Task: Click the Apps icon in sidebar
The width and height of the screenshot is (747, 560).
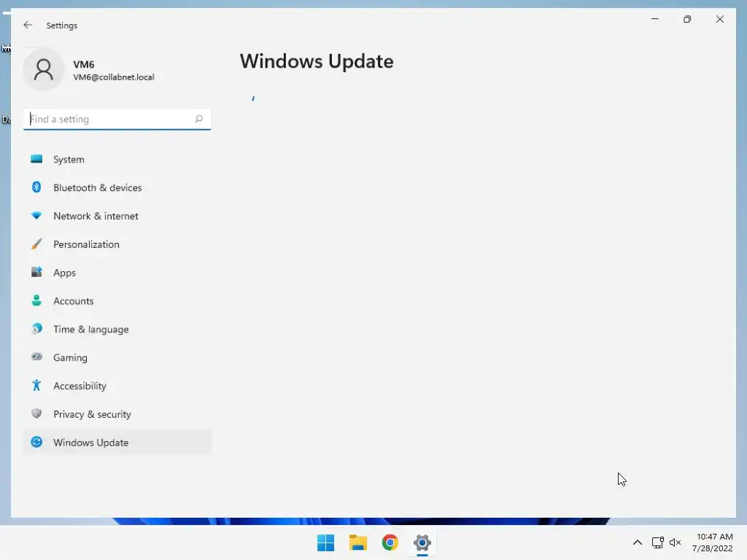Action: tap(36, 272)
